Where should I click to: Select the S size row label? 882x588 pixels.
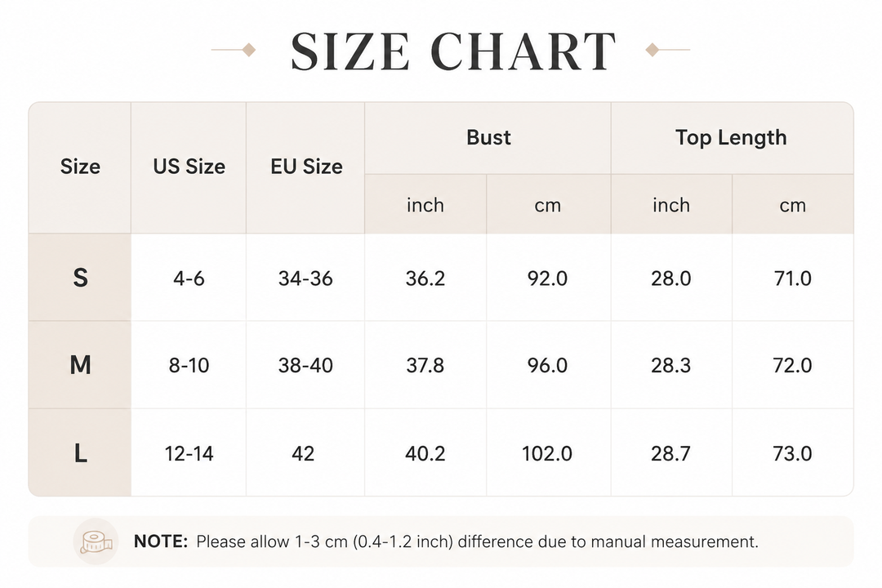(80, 278)
